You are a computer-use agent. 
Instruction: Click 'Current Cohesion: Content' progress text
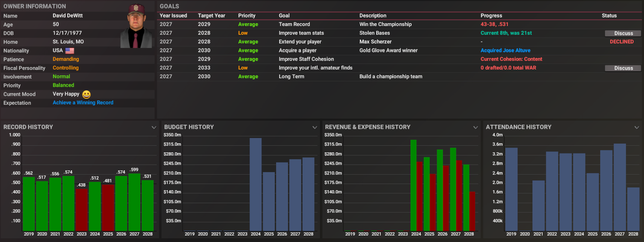pyautogui.click(x=511, y=59)
